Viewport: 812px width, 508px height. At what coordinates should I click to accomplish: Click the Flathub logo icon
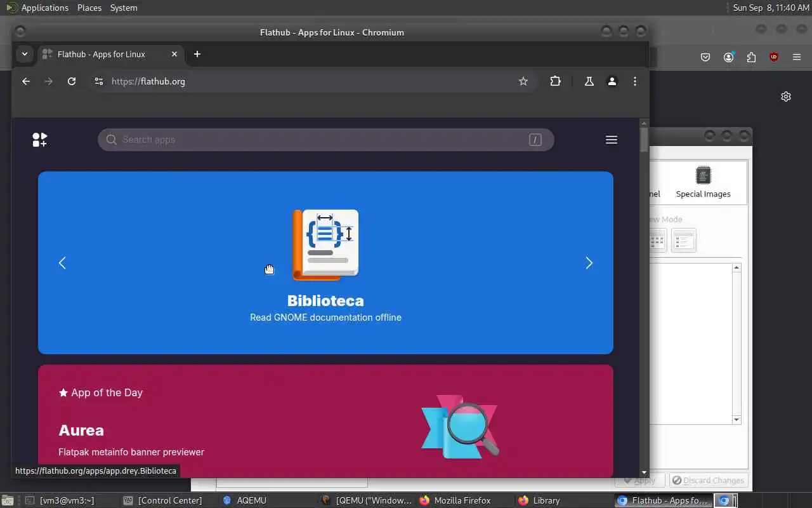click(x=40, y=140)
